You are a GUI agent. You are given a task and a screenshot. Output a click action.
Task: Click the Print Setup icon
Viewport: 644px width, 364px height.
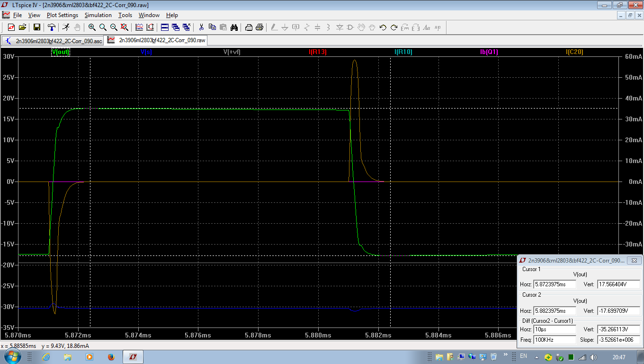(x=249, y=27)
